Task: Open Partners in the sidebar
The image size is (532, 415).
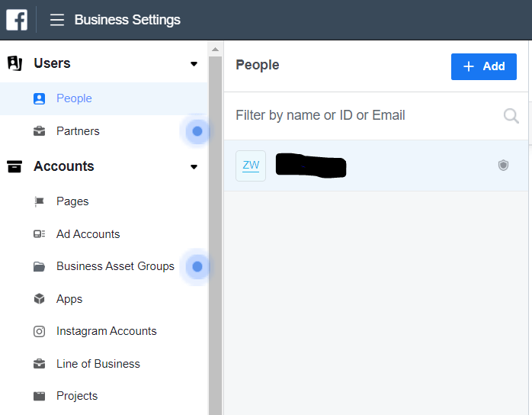Action: click(x=104, y=131)
